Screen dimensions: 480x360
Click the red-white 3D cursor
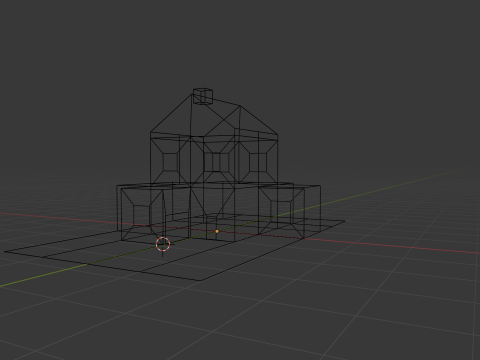click(163, 244)
